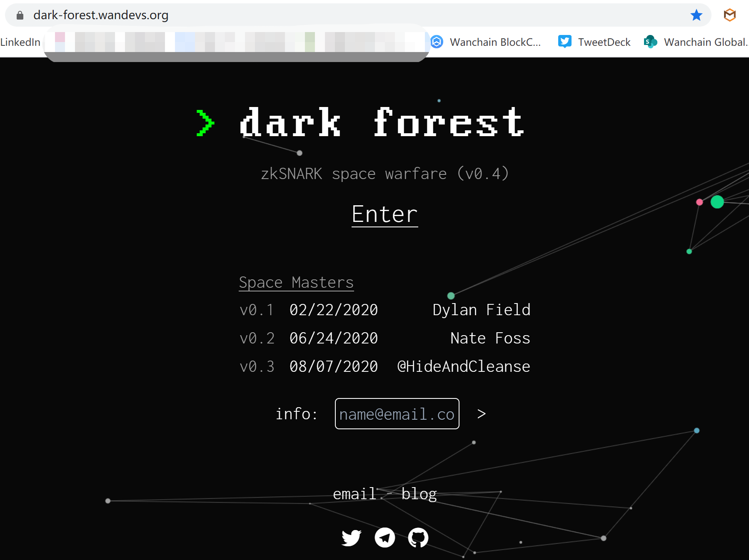
Task: Click the v0.3 version label
Action: [x=257, y=367]
